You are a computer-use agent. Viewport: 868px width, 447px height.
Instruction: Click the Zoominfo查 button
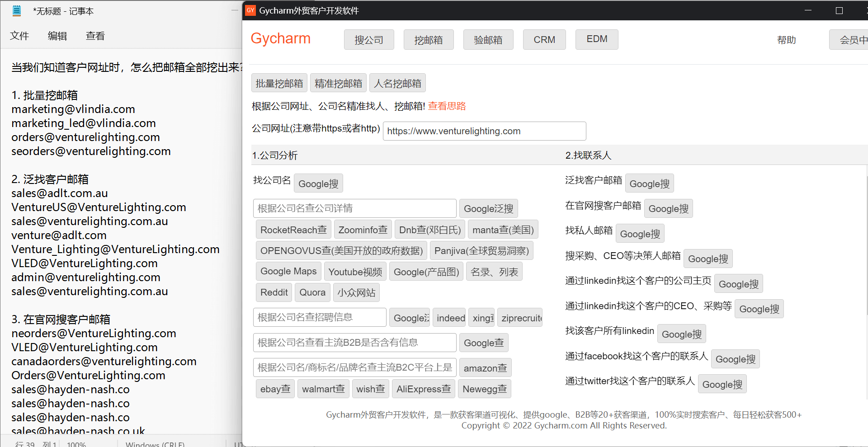363,230
